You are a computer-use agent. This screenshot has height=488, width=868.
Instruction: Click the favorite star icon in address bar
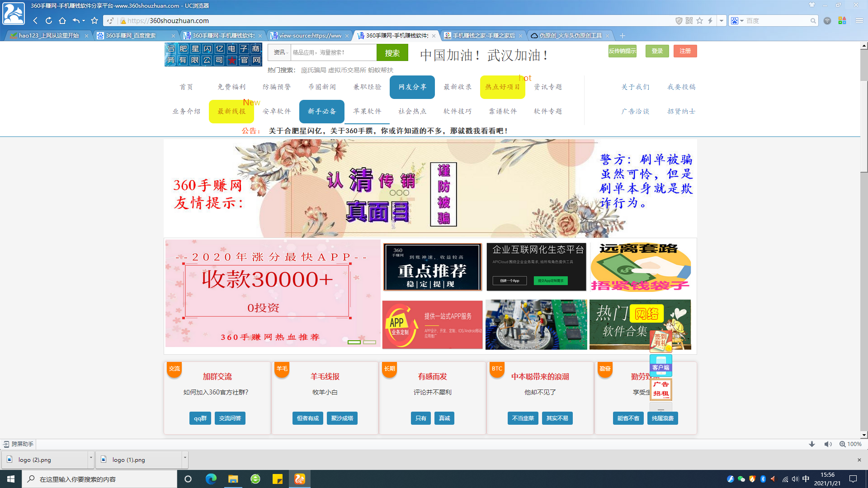[700, 21]
